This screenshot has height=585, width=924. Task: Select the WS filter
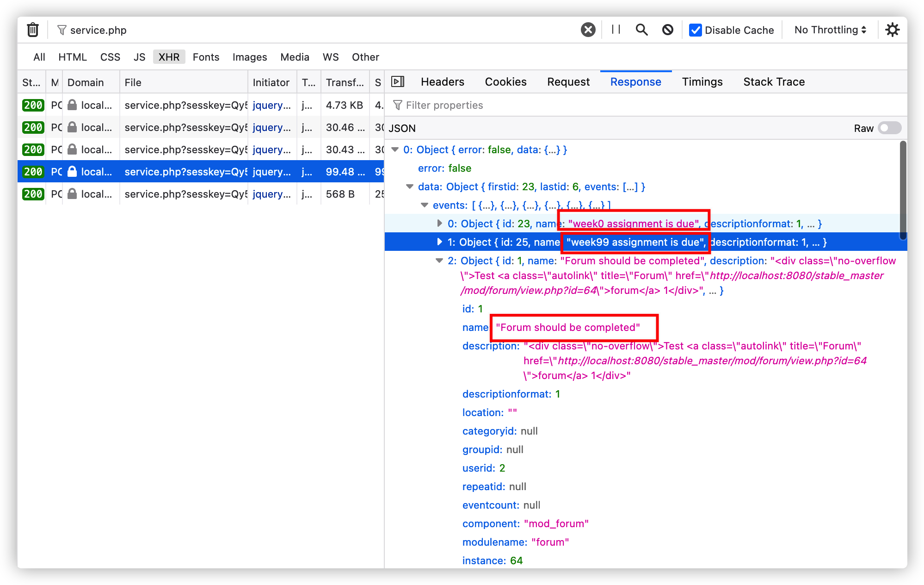(x=331, y=57)
